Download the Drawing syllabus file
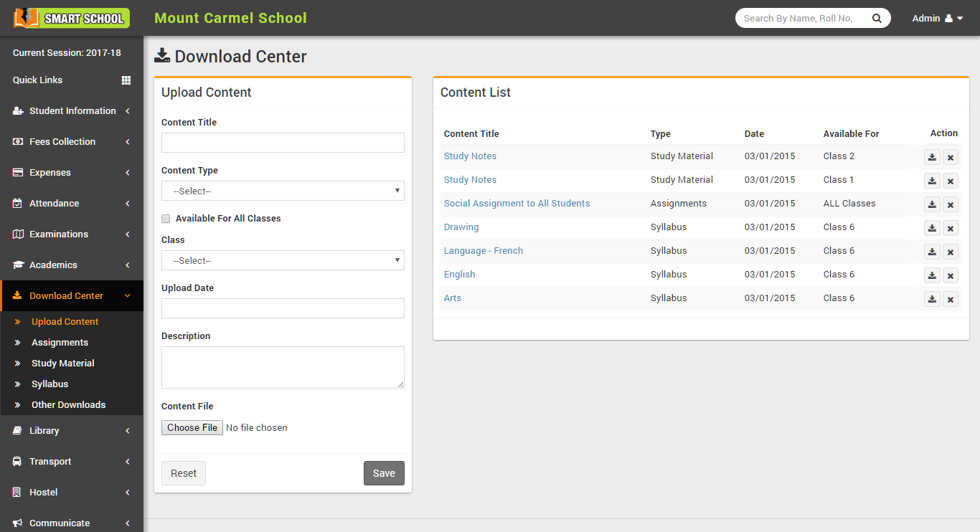980x532 pixels. 932,228
